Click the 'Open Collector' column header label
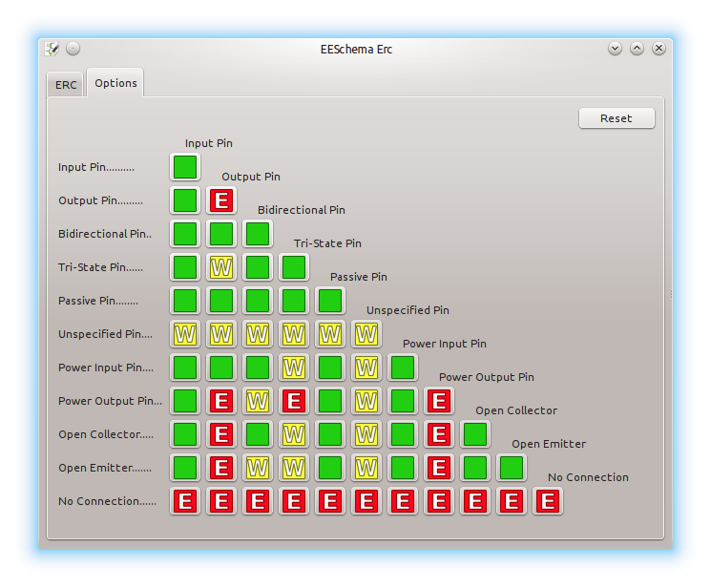The image size is (711, 588). (x=516, y=410)
